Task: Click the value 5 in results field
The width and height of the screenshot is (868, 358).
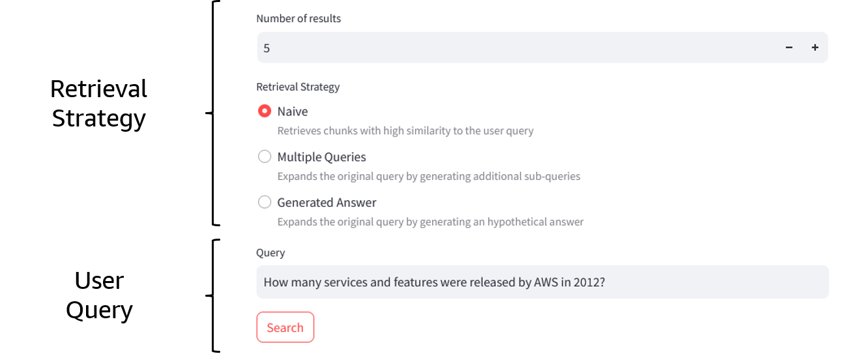Action: coord(267,48)
